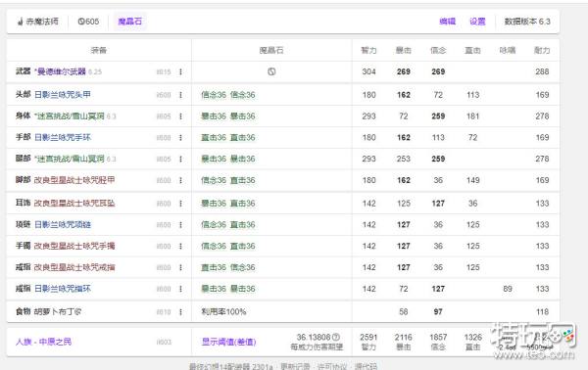Select the 日影兰咏咒手环 hands item

(x=63, y=138)
